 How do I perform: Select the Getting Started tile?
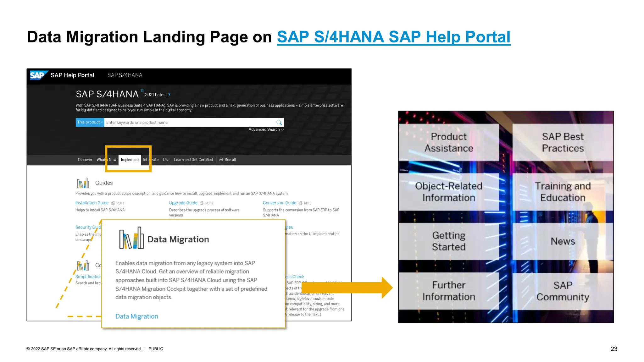click(x=449, y=241)
